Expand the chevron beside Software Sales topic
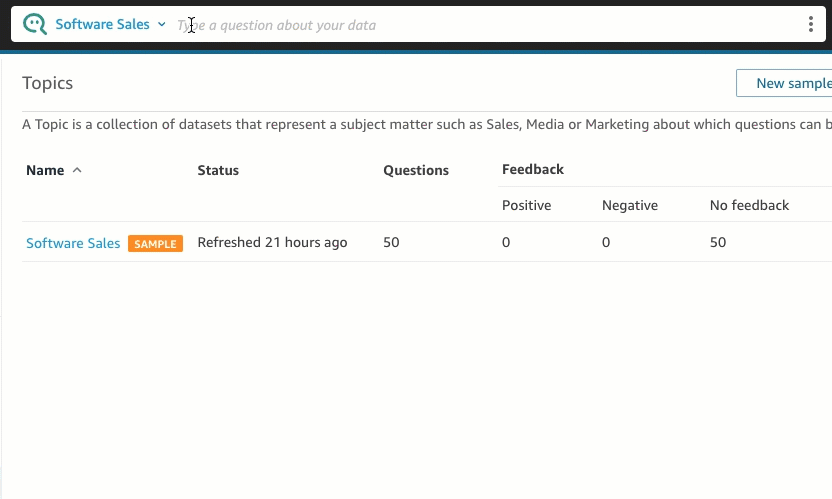 (162, 24)
